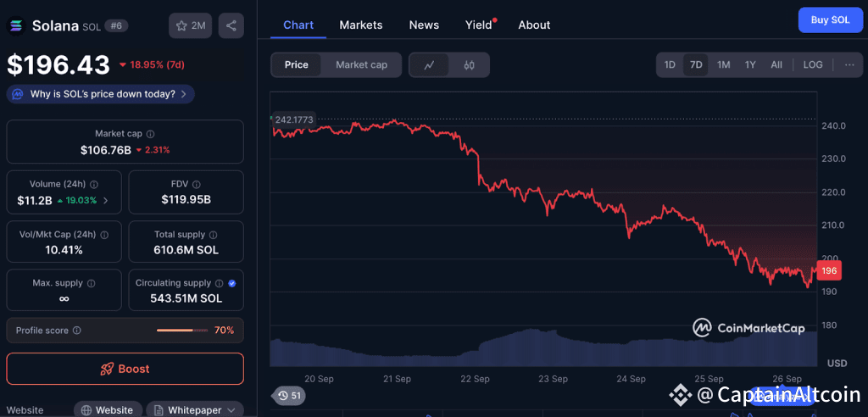
Task: Open the chart more options ellipsis
Action: (849, 64)
